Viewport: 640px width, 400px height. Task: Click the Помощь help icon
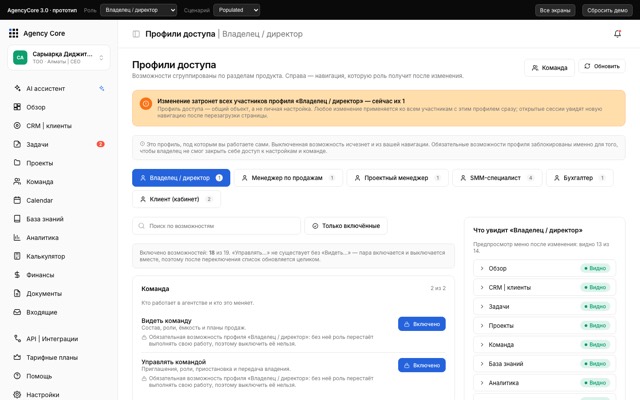pos(17,376)
